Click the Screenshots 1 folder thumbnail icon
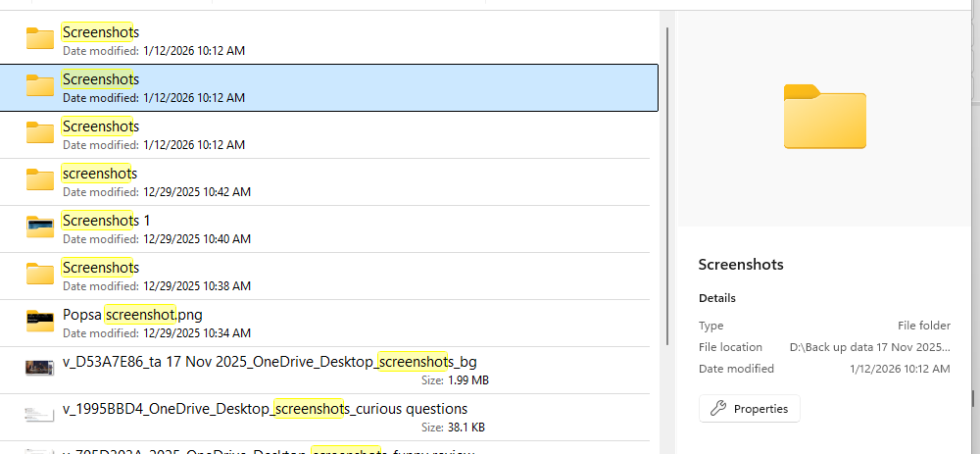This screenshot has width=980, height=454. point(40,227)
